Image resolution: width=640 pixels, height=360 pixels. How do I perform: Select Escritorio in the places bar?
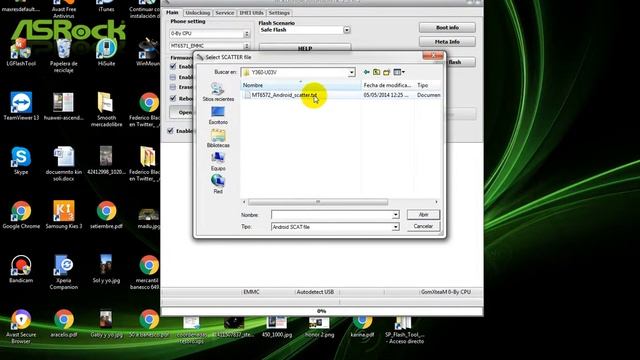(x=218, y=116)
